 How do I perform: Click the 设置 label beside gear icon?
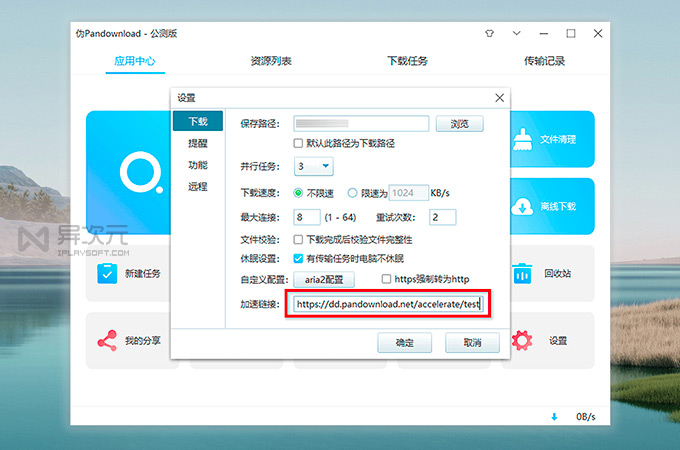click(x=558, y=340)
